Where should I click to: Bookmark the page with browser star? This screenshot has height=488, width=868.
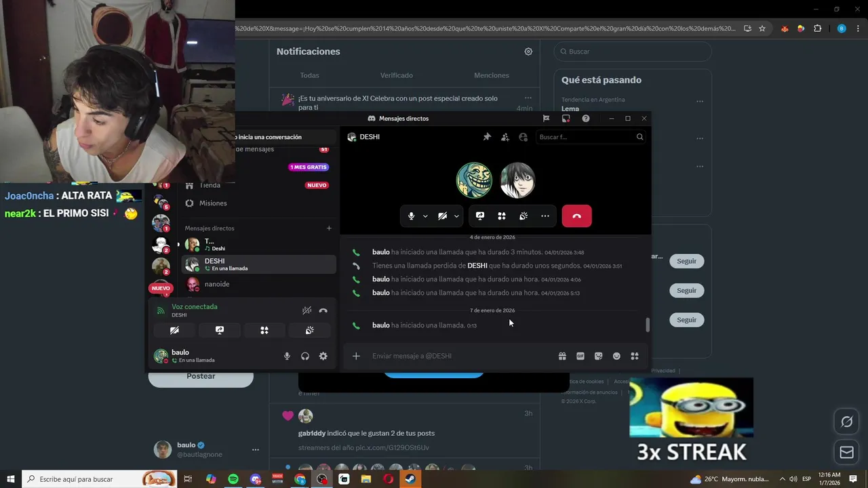[762, 28]
